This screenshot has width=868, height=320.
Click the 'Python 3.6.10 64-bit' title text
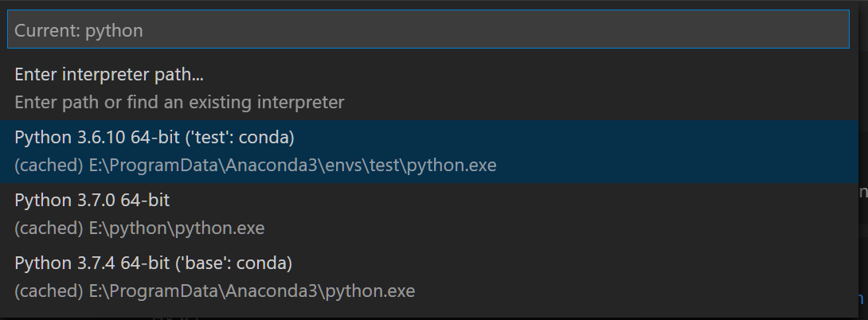point(92,138)
